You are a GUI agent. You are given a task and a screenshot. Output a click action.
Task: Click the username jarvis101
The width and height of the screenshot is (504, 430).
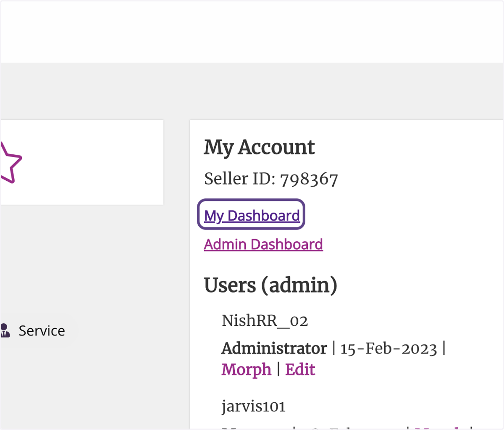click(x=254, y=406)
